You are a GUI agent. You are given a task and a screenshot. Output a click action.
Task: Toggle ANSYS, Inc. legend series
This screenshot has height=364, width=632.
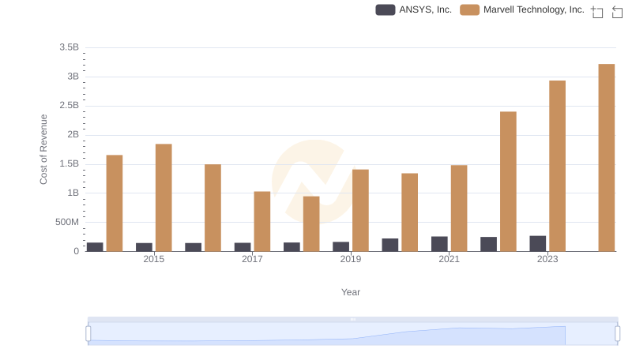pos(413,9)
